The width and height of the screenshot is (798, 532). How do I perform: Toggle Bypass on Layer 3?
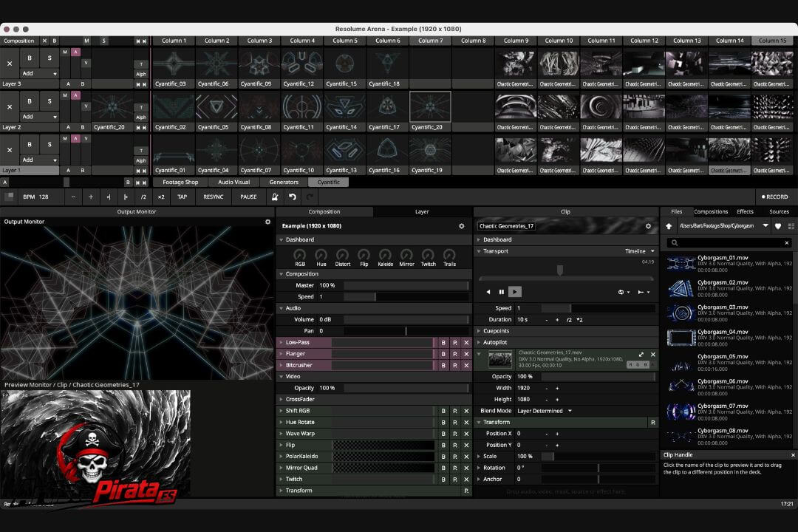click(30, 58)
